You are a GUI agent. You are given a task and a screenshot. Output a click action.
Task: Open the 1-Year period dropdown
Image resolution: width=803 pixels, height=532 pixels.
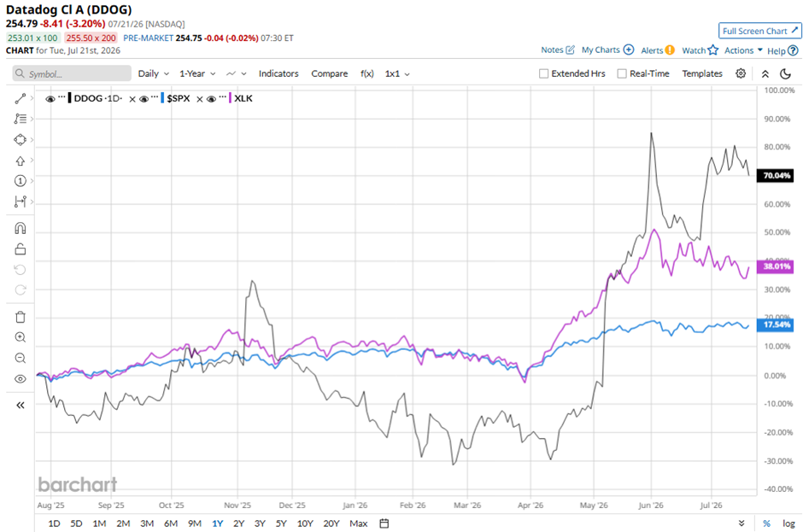(197, 73)
